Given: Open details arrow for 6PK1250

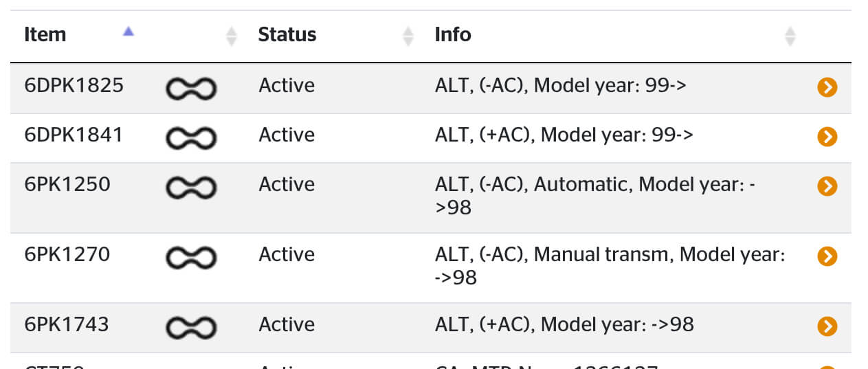Looking at the screenshot, I should click(x=827, y=186).
